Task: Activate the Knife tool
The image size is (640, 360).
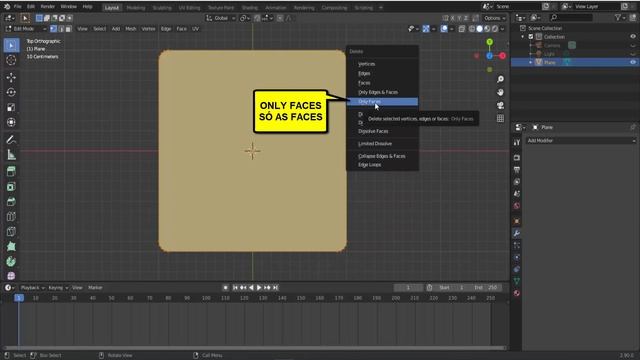Action: 11,232
